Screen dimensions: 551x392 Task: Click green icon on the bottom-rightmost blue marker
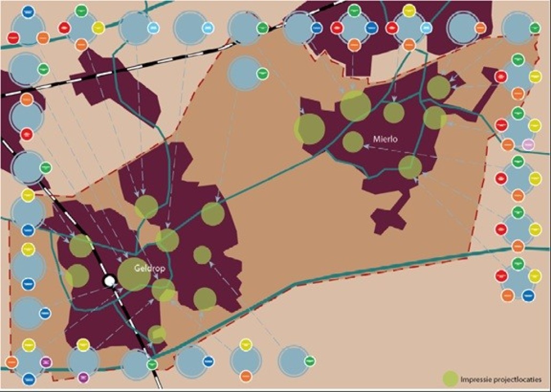(x=310, y=361)
